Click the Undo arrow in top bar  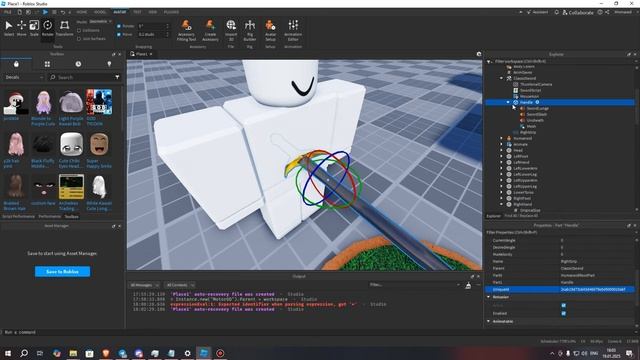point(63,12)
